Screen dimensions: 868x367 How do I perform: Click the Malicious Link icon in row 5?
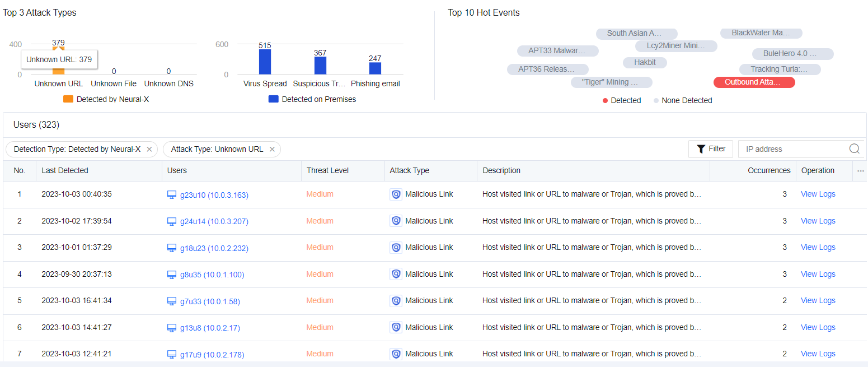click(396, 301)
